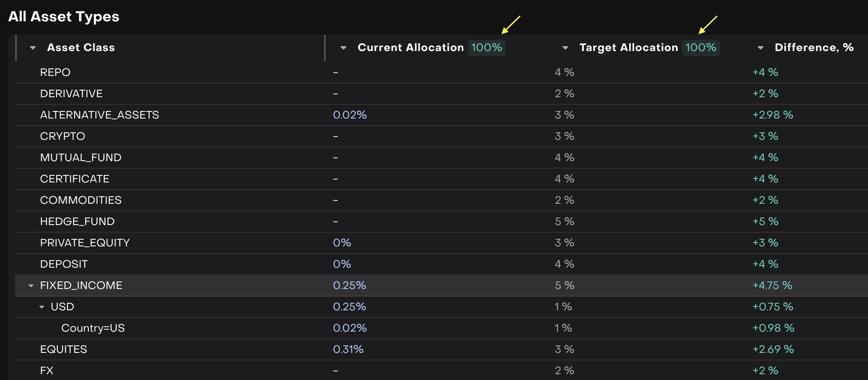868x380 pixels.
Task: Select the DERIVATIVE asset class row
Action: [71, 94]
